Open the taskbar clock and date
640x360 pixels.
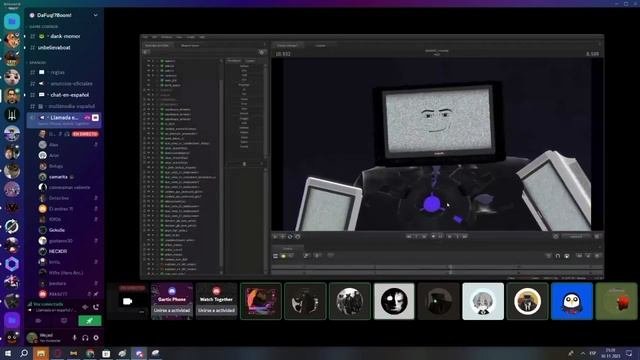611,353
